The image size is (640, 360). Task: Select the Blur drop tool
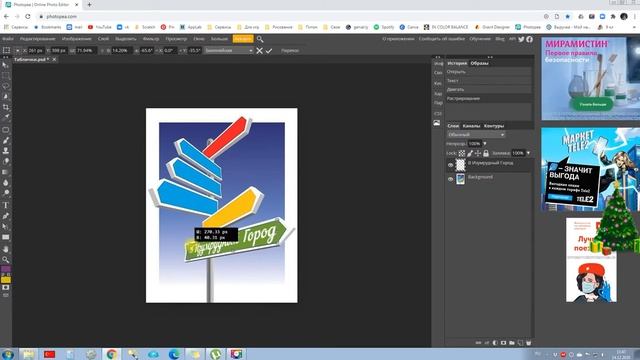point(6,183)
